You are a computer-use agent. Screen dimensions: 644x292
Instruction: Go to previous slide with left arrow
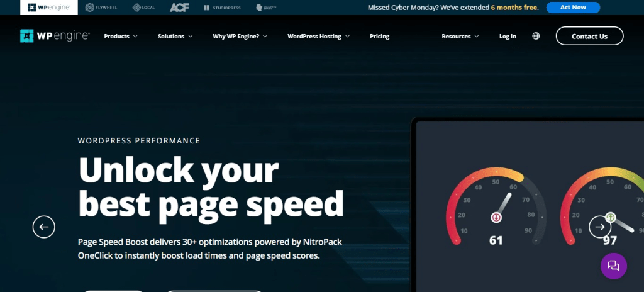[44, 227]
